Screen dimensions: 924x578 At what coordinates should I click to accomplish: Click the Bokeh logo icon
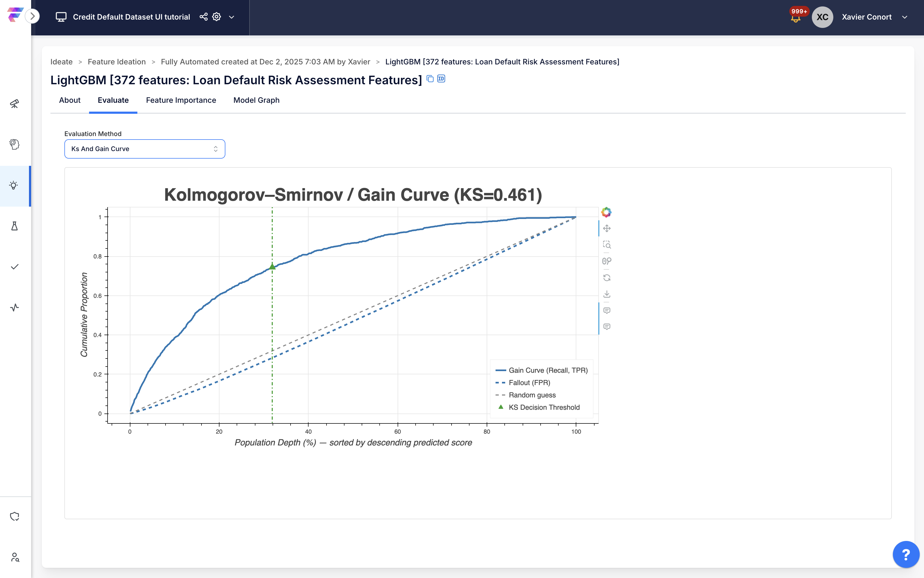[606, 212]
